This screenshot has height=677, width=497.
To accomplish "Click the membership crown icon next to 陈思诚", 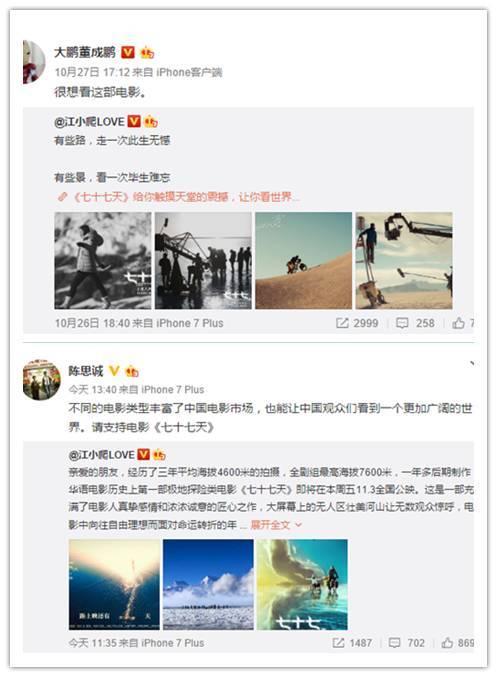I will pyautogui.click(x=132, y=371).
